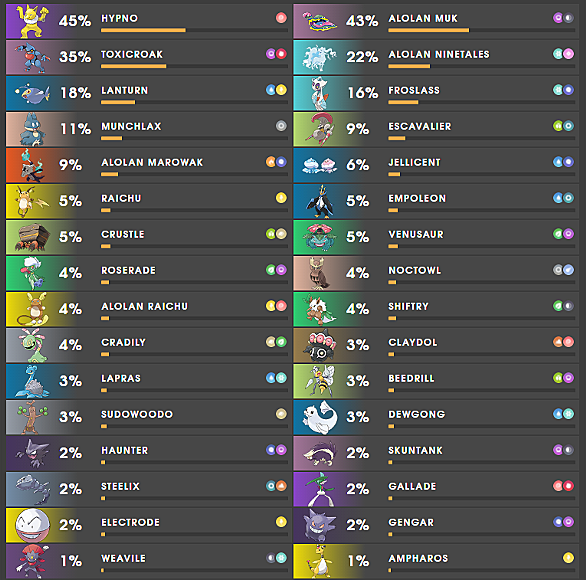
Task: Click the Alolan Marowak name
Action: click(152, 163)
